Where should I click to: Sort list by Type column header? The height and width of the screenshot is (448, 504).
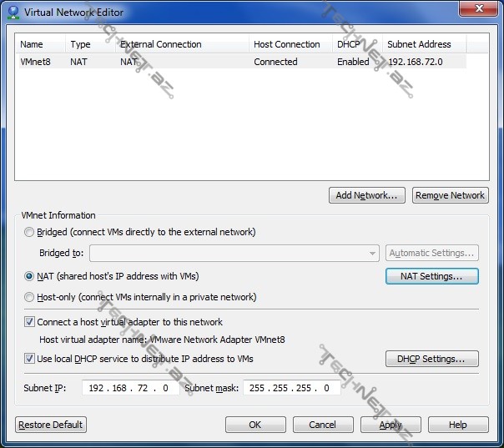(90, 44)
